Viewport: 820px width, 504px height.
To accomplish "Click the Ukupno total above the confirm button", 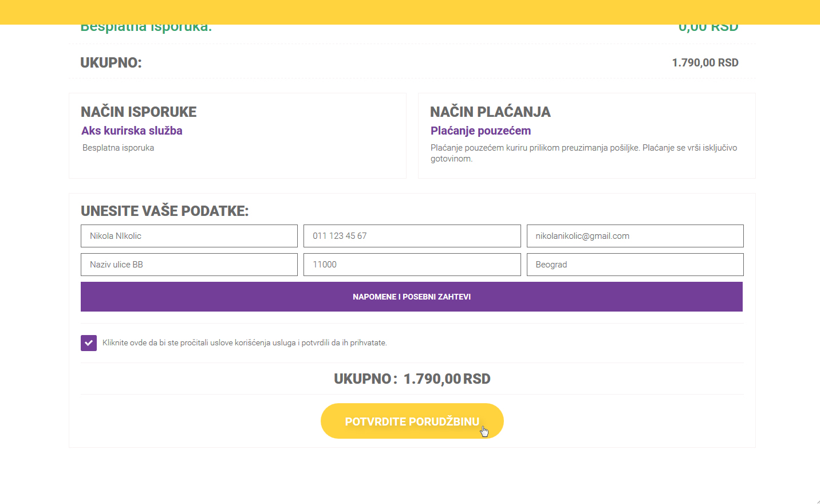I will pyautogui.click(x=412, y=379).
